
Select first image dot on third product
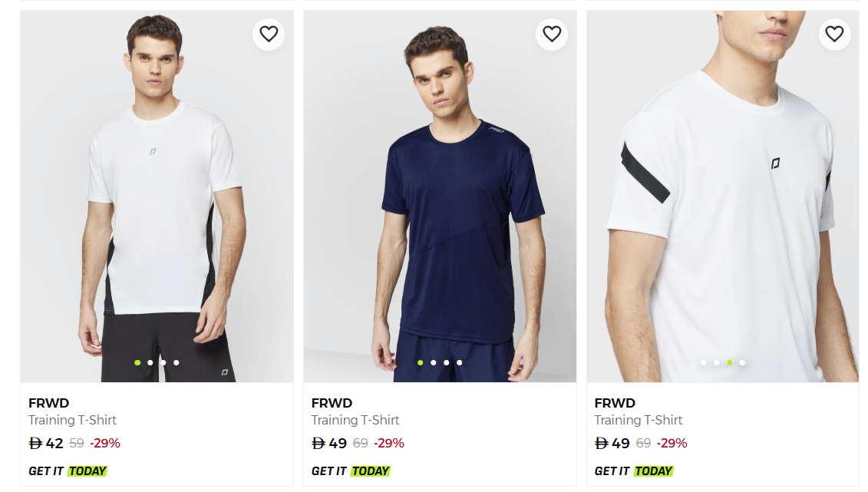[704, 362]
